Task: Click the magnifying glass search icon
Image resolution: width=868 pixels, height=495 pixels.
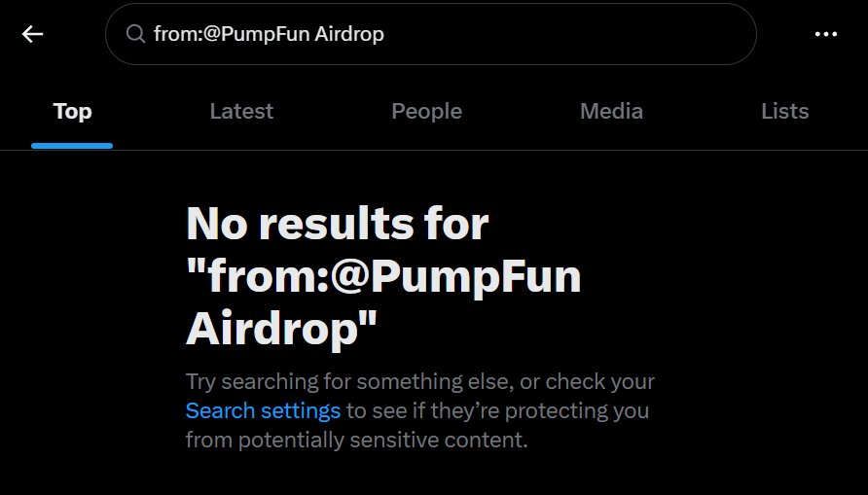Action: point(136,34)
